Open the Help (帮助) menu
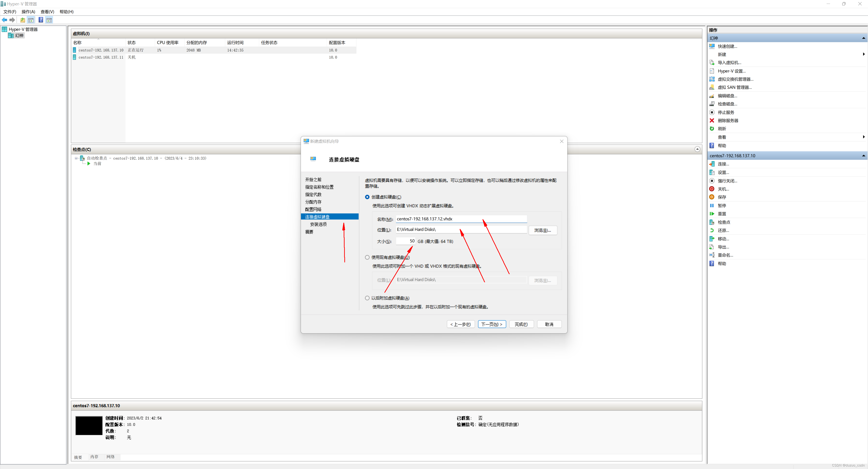The image size is (868, 469). (x=66, y=12)
